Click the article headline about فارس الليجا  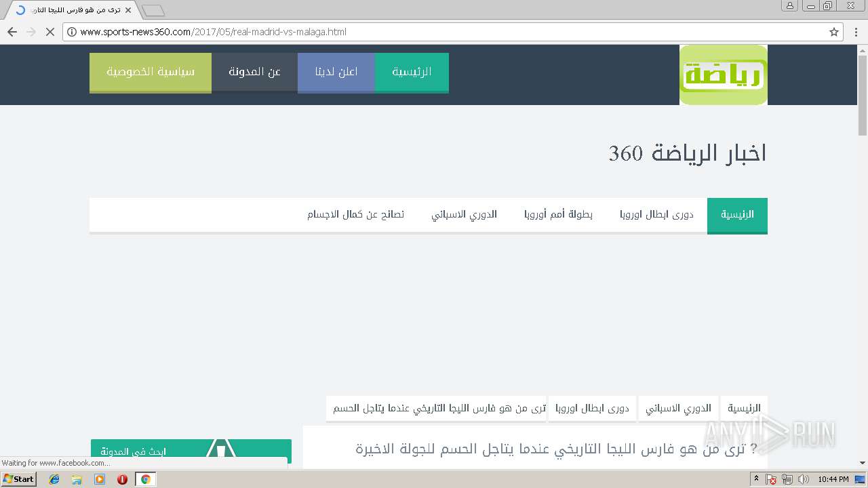(x=556, y=449)
